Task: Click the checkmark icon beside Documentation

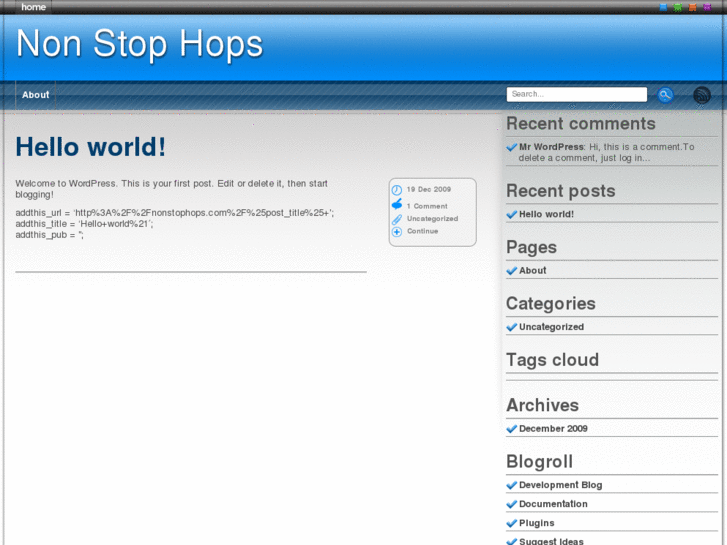Action: 511,504
